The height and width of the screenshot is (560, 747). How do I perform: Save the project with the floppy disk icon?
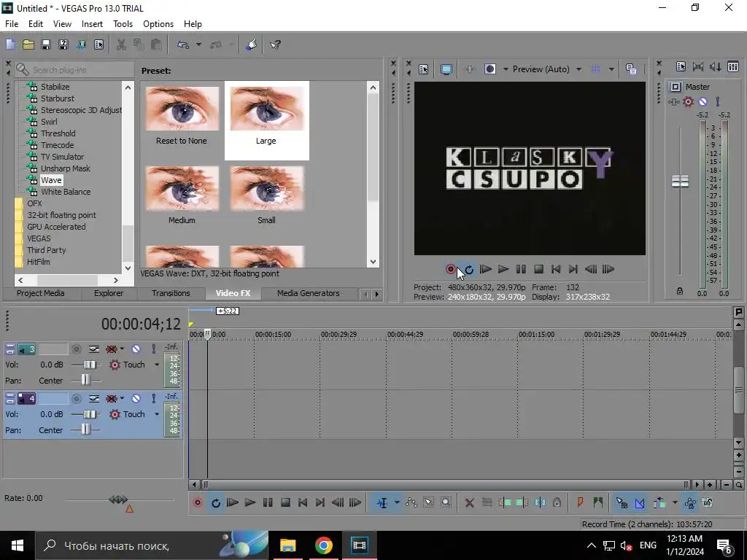click(46, 44)
